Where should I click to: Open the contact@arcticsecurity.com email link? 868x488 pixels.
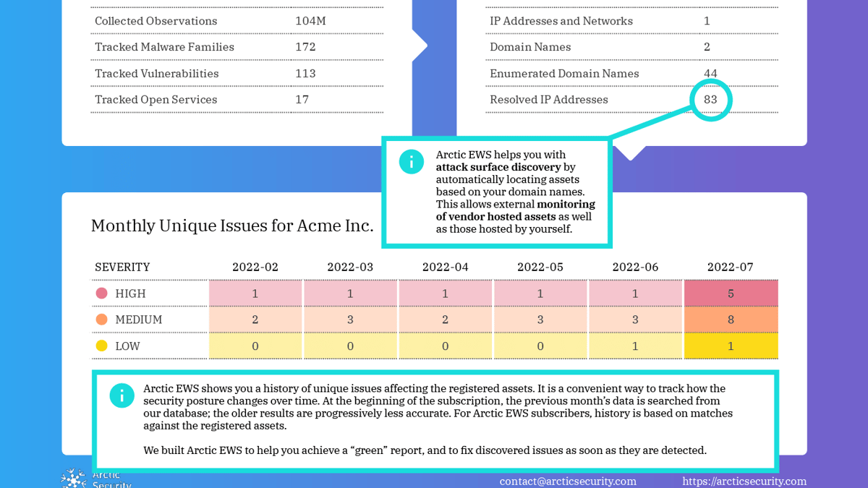568,481
